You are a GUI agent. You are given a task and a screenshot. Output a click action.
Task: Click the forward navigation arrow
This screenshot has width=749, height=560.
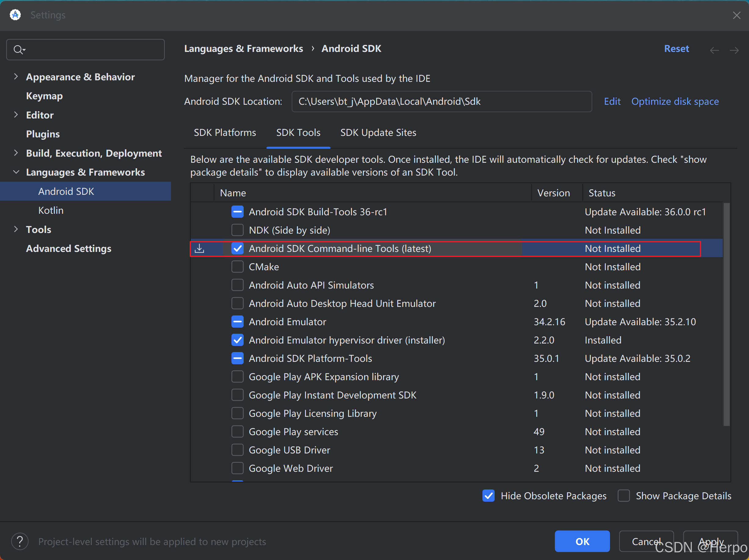pos(734,50)
